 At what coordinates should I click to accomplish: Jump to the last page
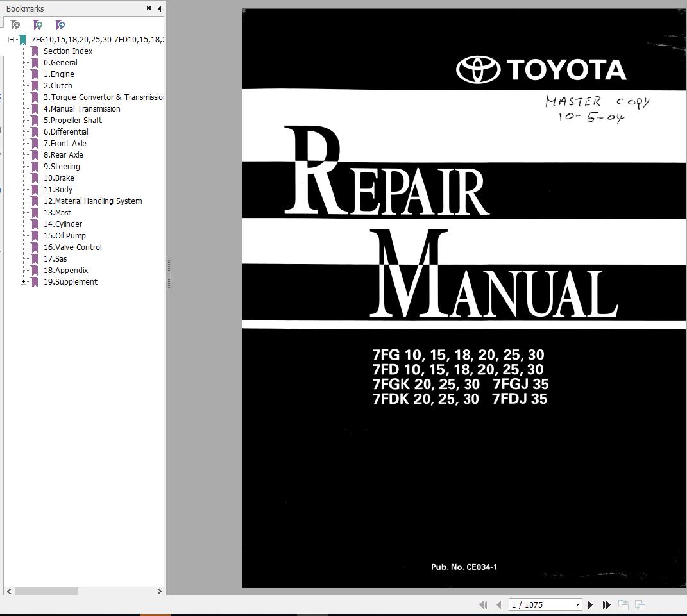coord(606,604)
